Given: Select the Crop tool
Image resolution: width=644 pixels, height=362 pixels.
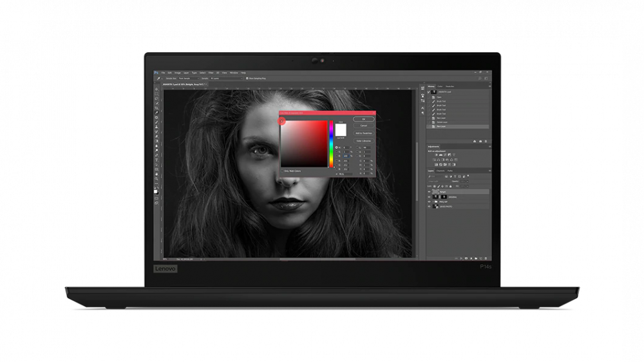Looking at the screenshot, I should pos(156,108).
